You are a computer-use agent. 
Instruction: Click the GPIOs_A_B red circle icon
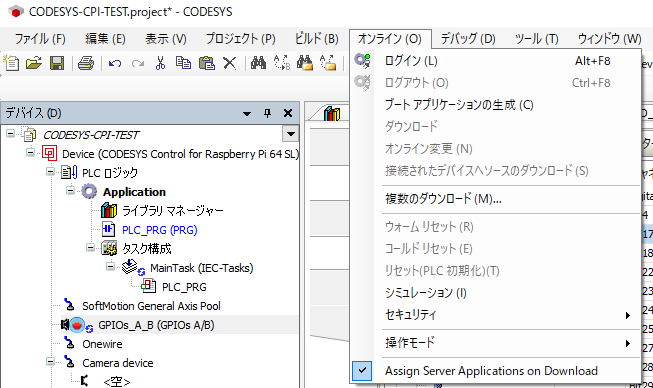tap(77, 325)
